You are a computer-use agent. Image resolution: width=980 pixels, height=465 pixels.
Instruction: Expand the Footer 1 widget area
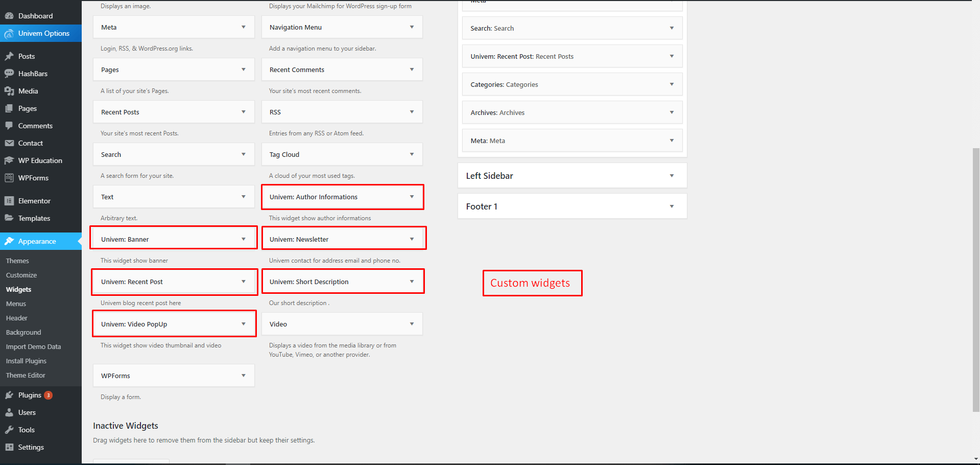572,206
